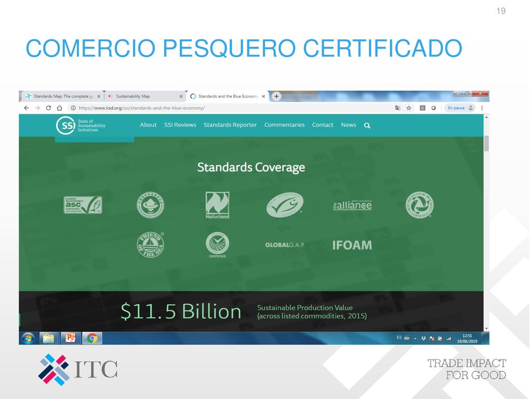Screen dimensions: 532x399
Task: Open the translate page icon in address bar
Action: point(397,108)
